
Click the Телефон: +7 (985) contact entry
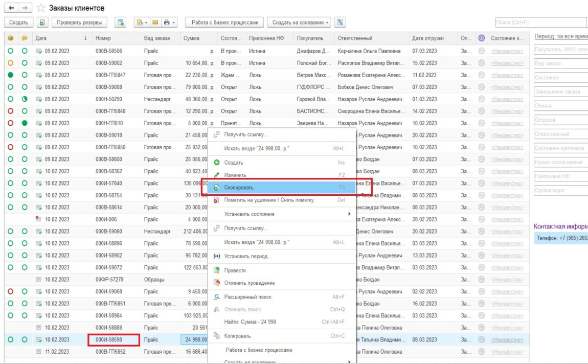(561, 238)
